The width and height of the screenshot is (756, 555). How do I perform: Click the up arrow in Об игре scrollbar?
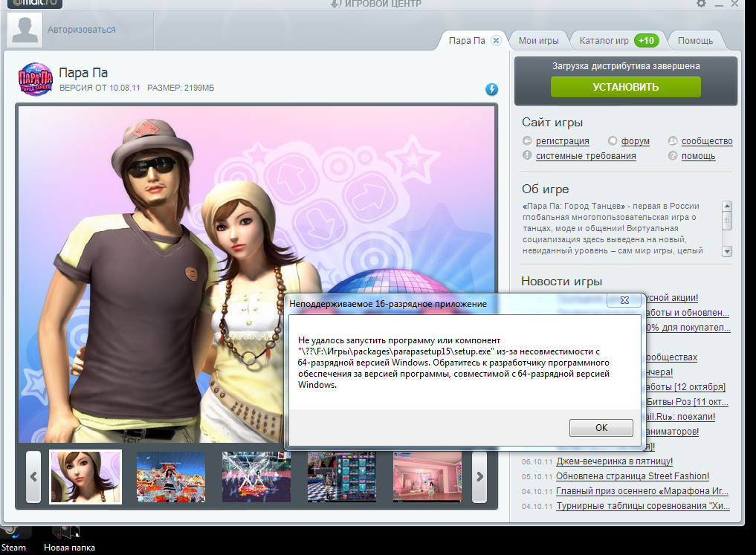[x=727, y=207]
